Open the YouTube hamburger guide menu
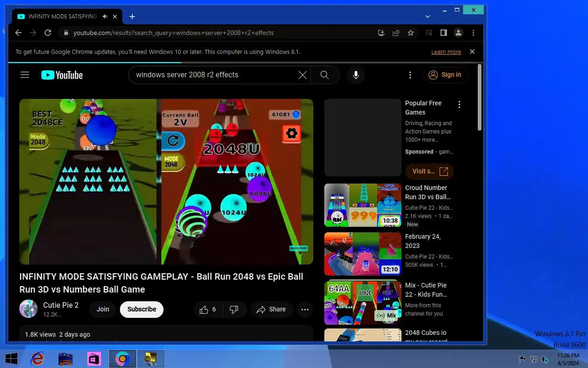 [x=25, y=75]
